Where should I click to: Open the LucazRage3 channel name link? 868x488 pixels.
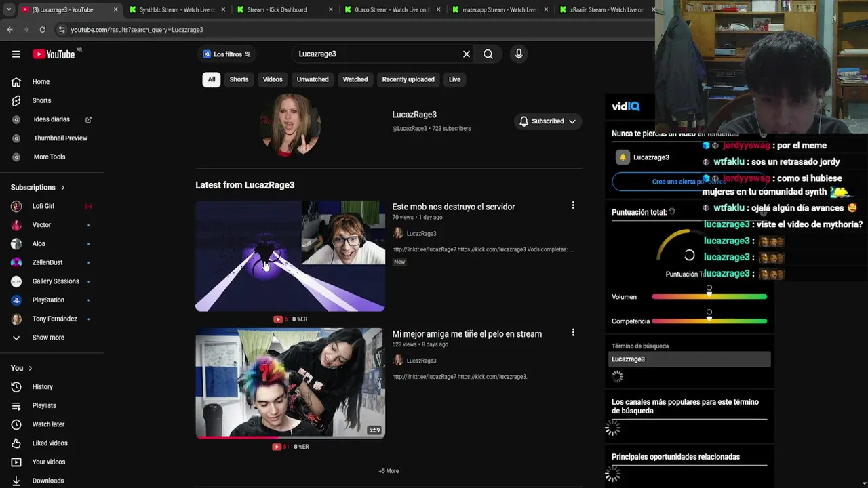tap(414, 115)
